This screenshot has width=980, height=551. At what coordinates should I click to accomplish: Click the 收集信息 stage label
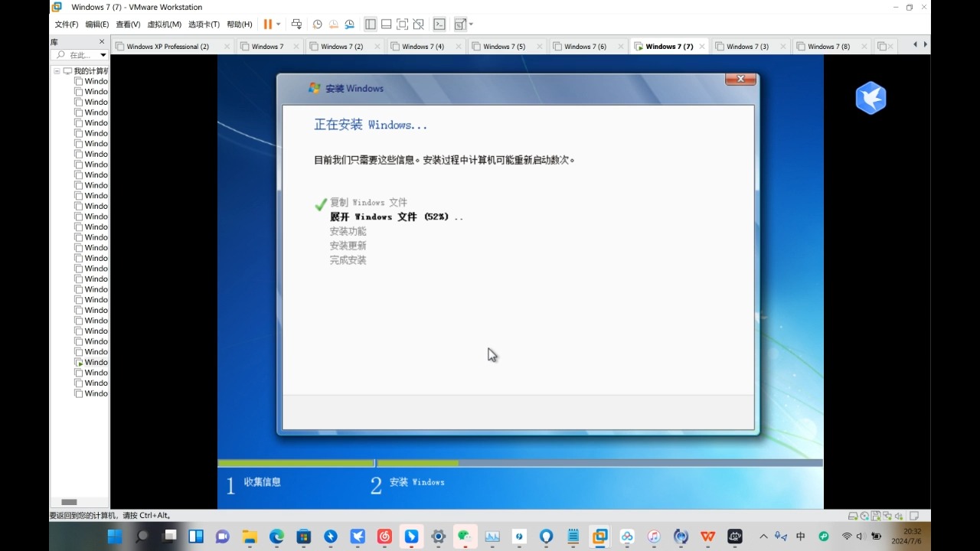pyautogui.click(x=263, y=482)
